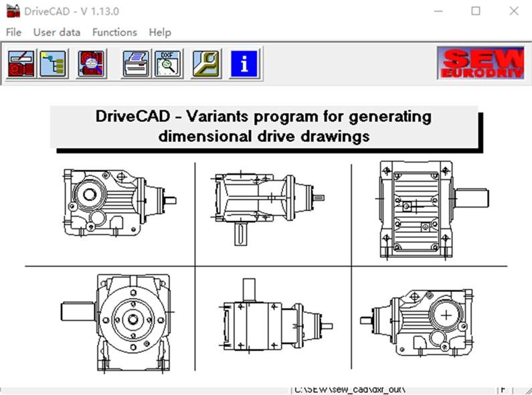The height and width of the screenshot is (395, 532).
Task: Open the wrench settings icon
Action: tap(206, 64)
